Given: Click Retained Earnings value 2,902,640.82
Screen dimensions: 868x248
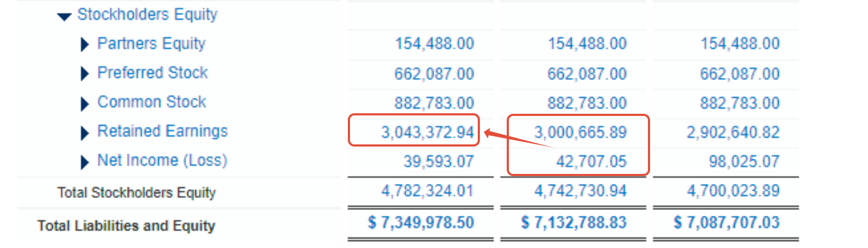Looking at the screenshot, I should [733, 132].
